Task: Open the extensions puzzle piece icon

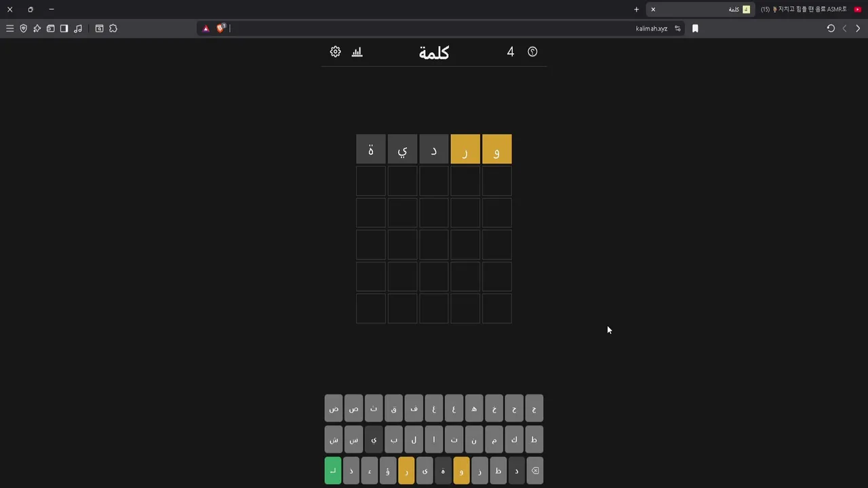Action: pyautogui.click(x=113, y=28)
